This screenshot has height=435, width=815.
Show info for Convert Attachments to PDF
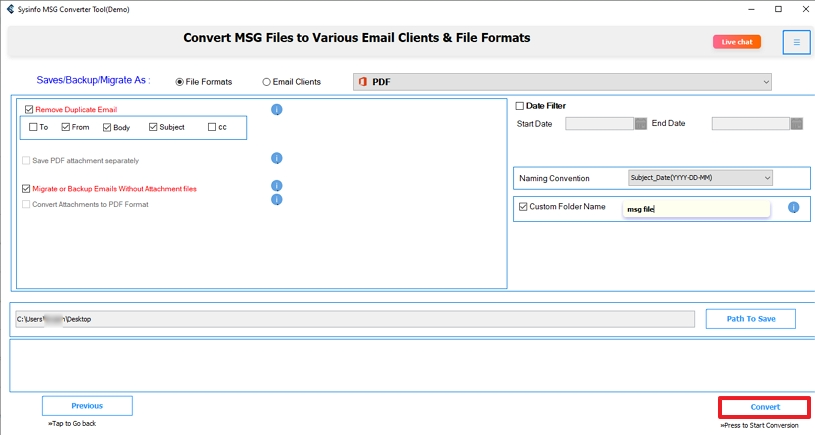(277, 200)
